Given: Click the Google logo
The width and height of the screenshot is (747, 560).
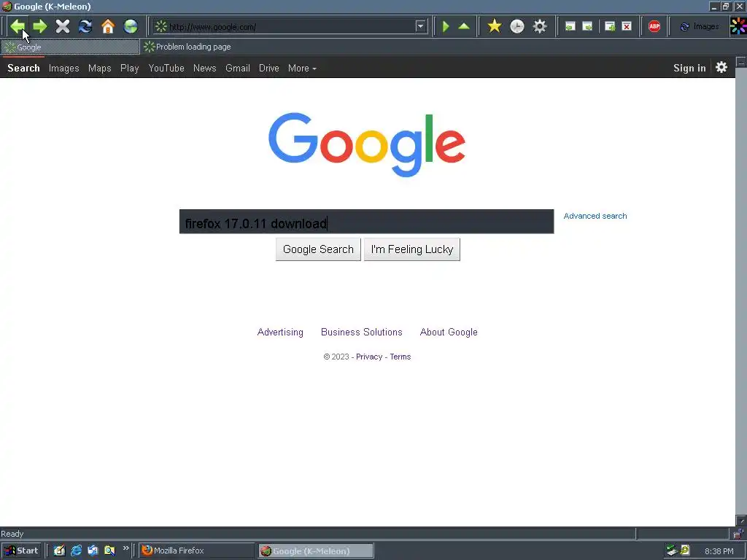Looking at the screenshot, I should 366,144.
